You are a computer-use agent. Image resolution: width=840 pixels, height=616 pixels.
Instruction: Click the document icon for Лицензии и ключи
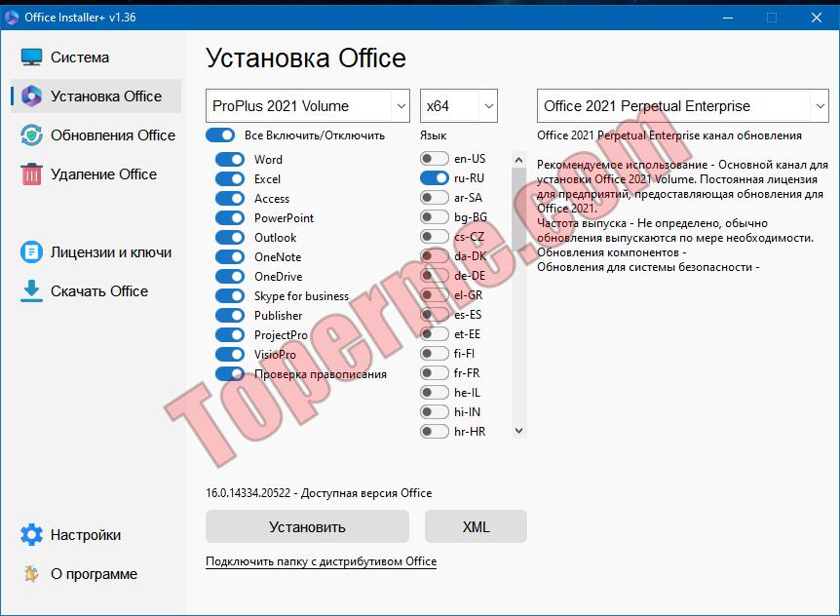[31, 252]
